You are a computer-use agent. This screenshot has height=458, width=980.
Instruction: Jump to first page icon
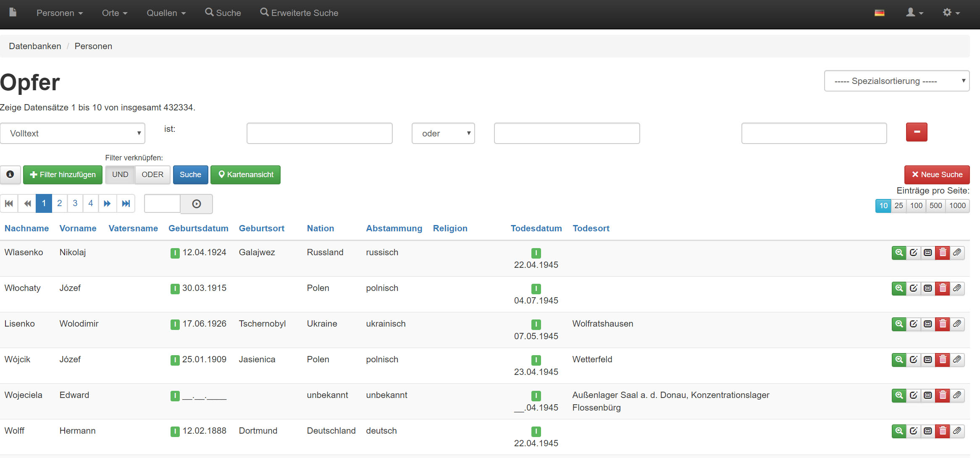click(9, 203)
